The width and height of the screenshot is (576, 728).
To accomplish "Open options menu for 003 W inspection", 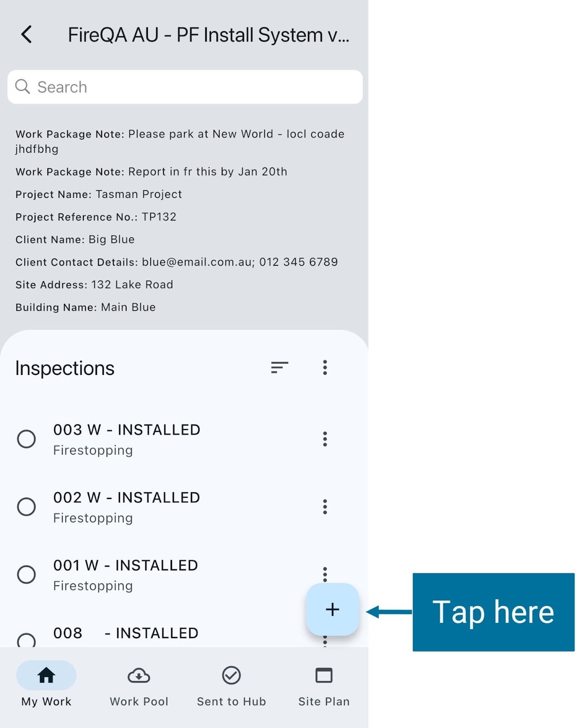I will (325, 439).
